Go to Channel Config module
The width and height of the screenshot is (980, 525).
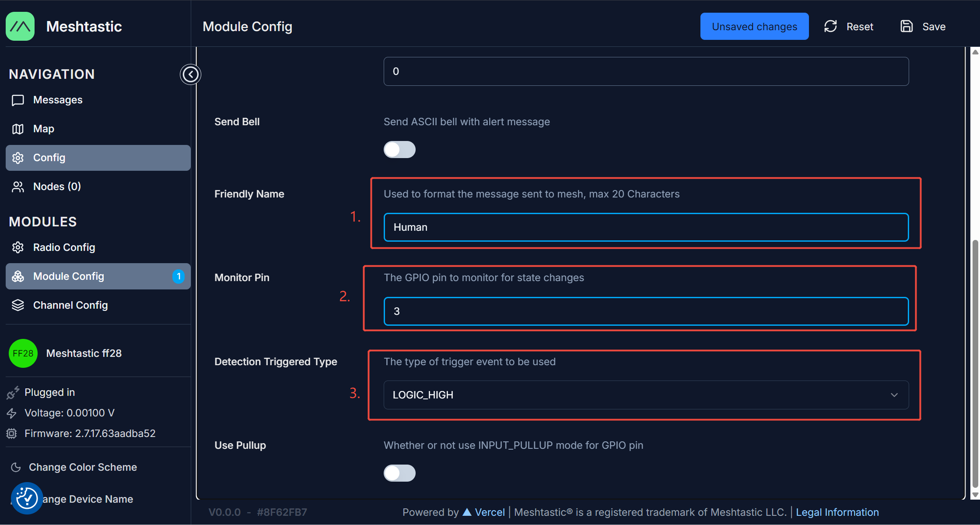pos(70,305)
